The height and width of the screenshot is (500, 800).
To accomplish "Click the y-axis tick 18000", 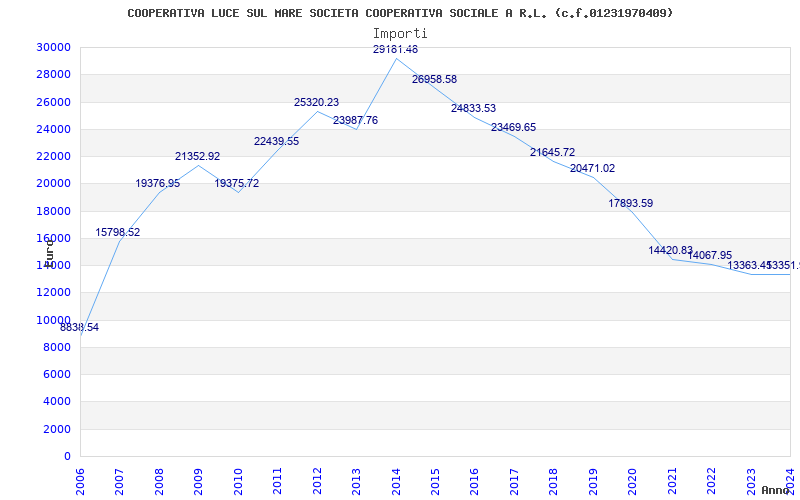I will pyautogui.click(x=53, y=211).
